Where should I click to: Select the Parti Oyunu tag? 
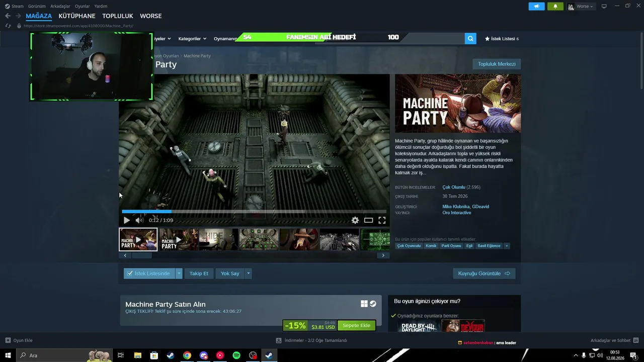[x=451, y=246]
